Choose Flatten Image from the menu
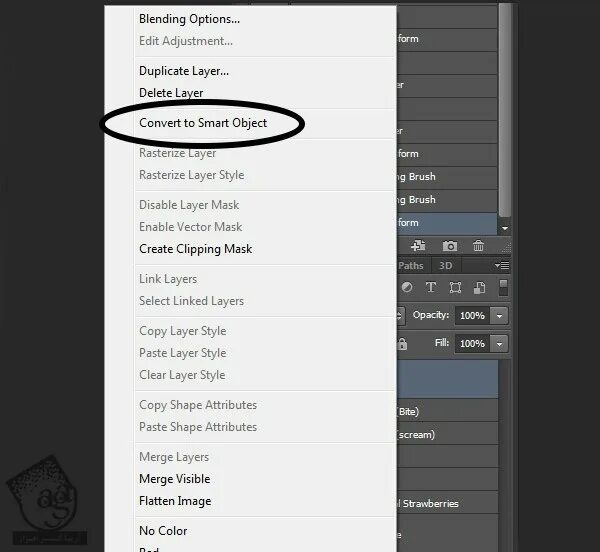The height and width of the screenshot is (552, 600). click(x=175, y=501)
